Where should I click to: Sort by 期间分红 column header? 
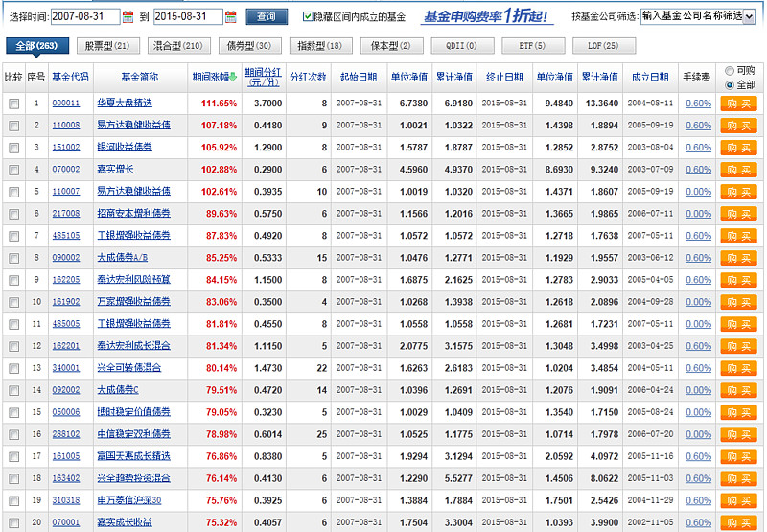point(263,77)
